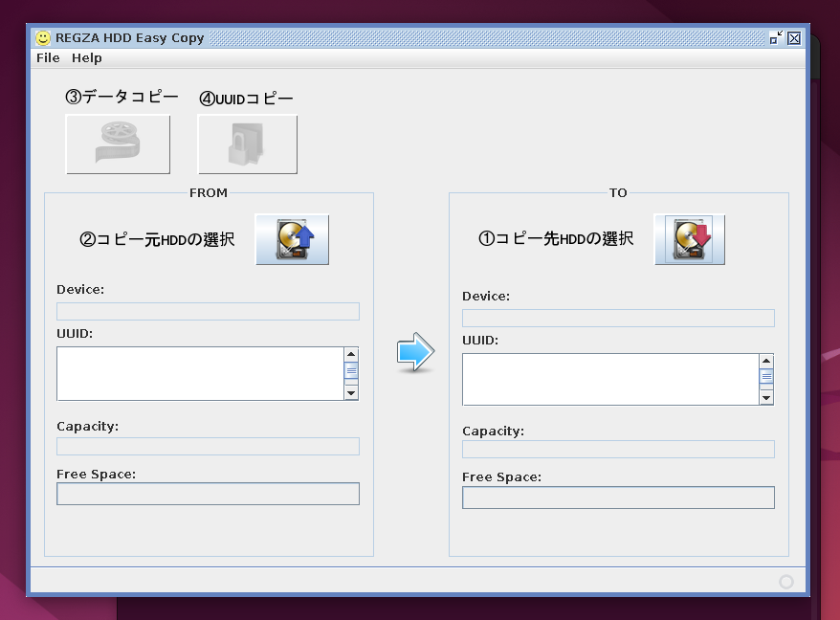This screenshot has height=620, width=840.
Task: Click the status circle indicator at bottom right
Action: point(786,582)
